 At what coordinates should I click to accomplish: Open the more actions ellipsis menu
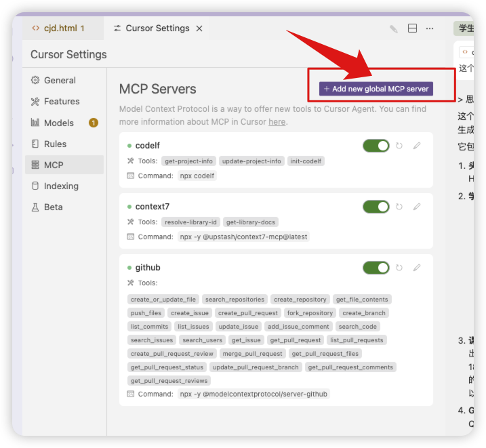(430, 28)
